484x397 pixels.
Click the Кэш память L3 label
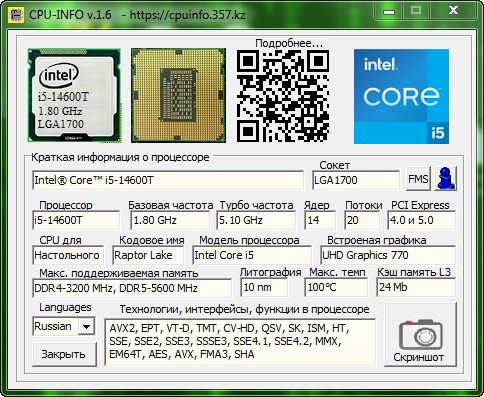414,272
